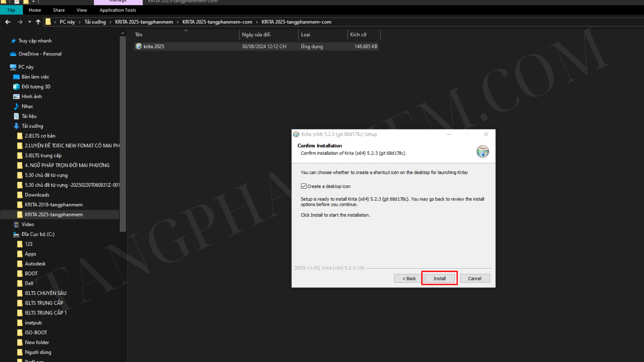The height and width of the screenshot is (362, 644).
Task: Click the Install button
Action: click(x=439, y=279)
